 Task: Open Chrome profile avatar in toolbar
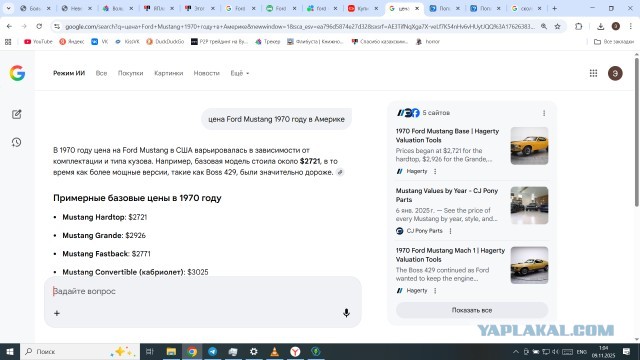pos(616,27)
